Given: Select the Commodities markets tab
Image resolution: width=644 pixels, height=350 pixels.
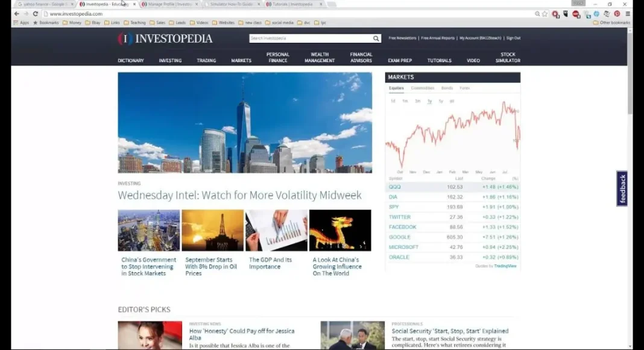Looking at the screenshot, I should (x=422, y=88).
